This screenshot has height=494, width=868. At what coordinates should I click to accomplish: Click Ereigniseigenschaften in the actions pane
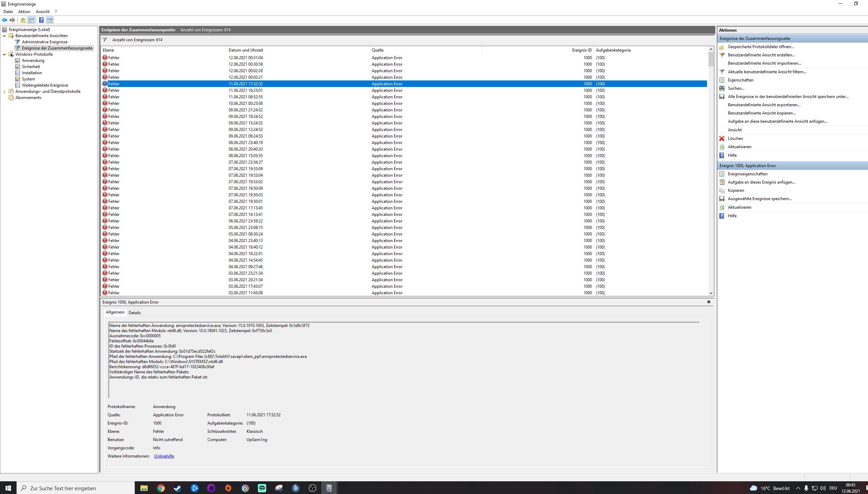pyautogui.click(x=747, y=174)
